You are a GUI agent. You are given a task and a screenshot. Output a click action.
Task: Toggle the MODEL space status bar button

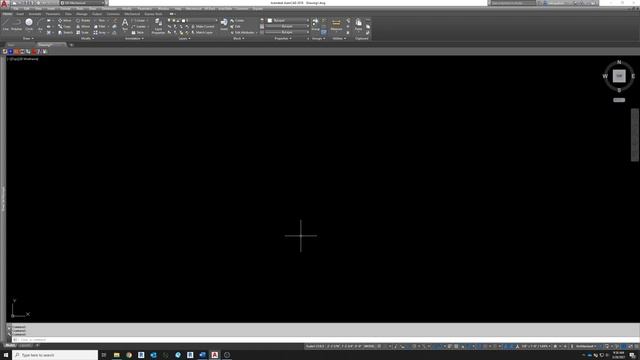369,346
